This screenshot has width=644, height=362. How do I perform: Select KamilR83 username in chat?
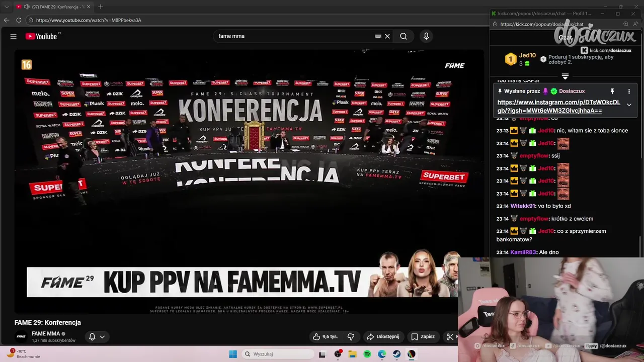(x=524, y=252)
